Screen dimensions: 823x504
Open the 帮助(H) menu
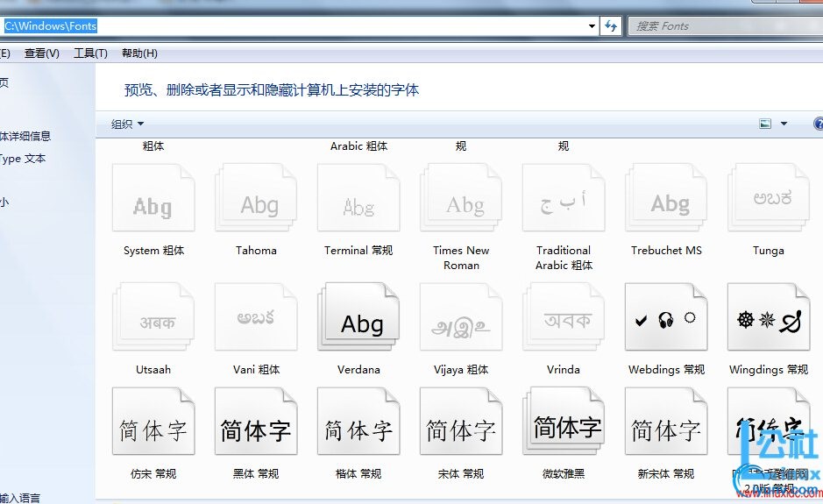139,53
